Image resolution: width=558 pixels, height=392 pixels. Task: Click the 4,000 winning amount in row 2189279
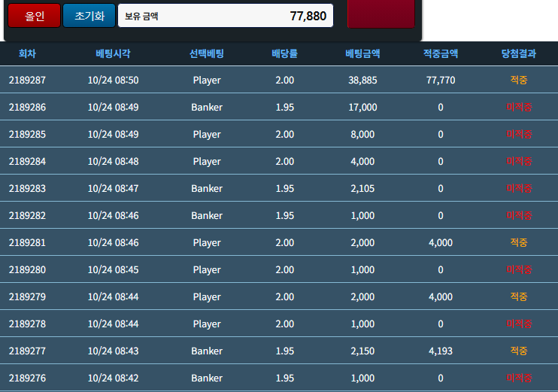441,296
